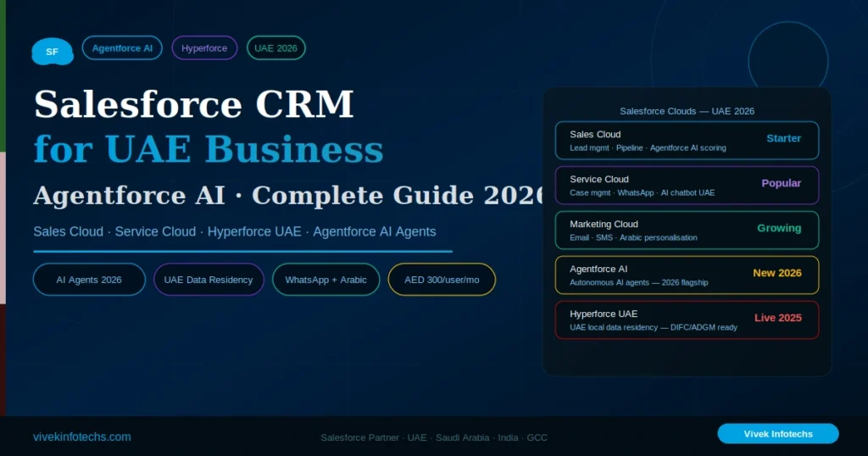Viewport: 868px width, 456px height.
Task: Click the Starter label
Action: 783,138
